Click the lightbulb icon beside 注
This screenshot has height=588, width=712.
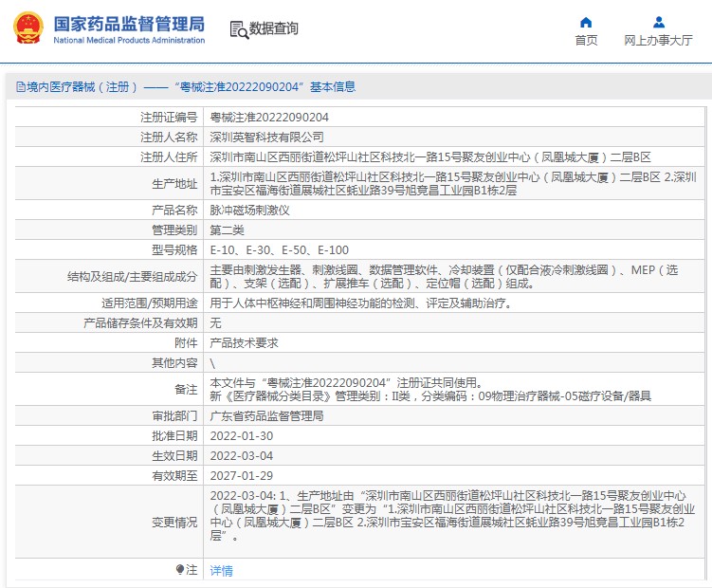(x=180, y=570)
